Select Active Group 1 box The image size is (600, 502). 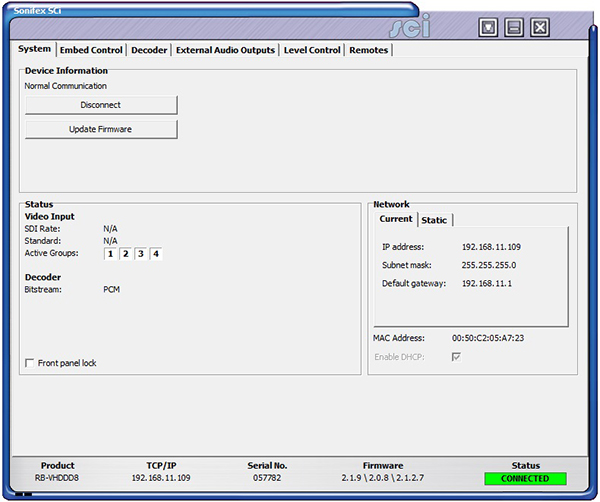pyautogui.click(x=110, y=254)
